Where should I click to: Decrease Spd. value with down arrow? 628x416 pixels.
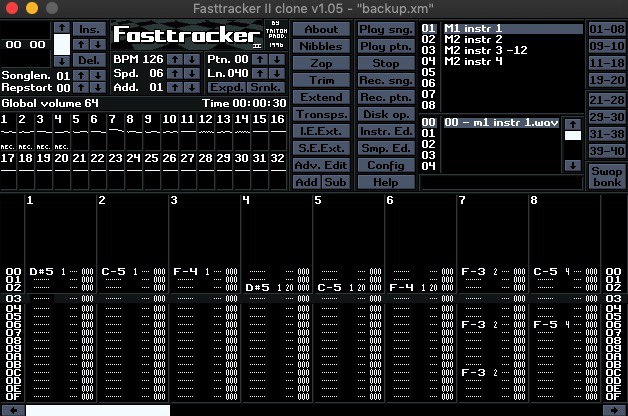[192, 74]
